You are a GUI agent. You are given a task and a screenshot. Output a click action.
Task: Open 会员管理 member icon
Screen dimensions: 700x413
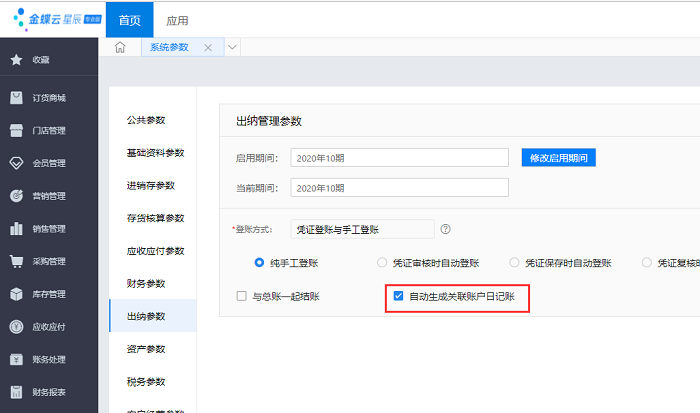[17, 163]
